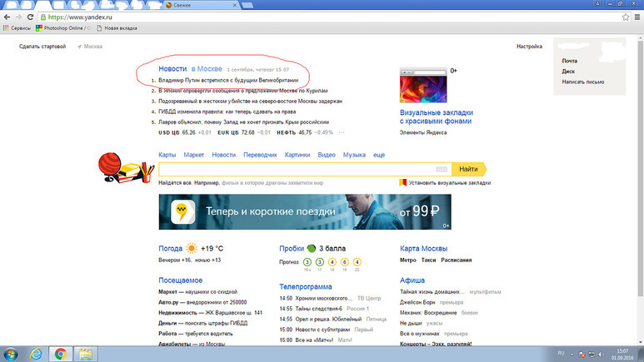
Task: Click the sun weather icon
Action: point(192,248)
